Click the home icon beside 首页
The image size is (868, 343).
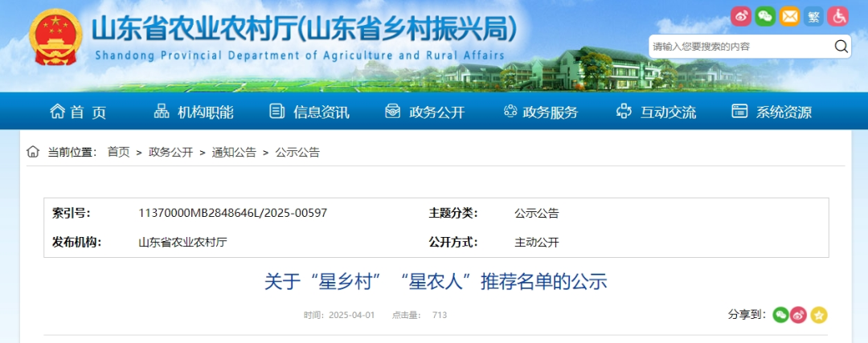(57, 111)
